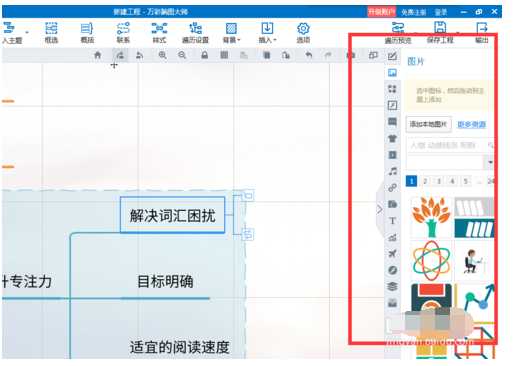Click the lock icon
Screen dimensions: 515x366
pyautogui.click(x=205, y=55)
